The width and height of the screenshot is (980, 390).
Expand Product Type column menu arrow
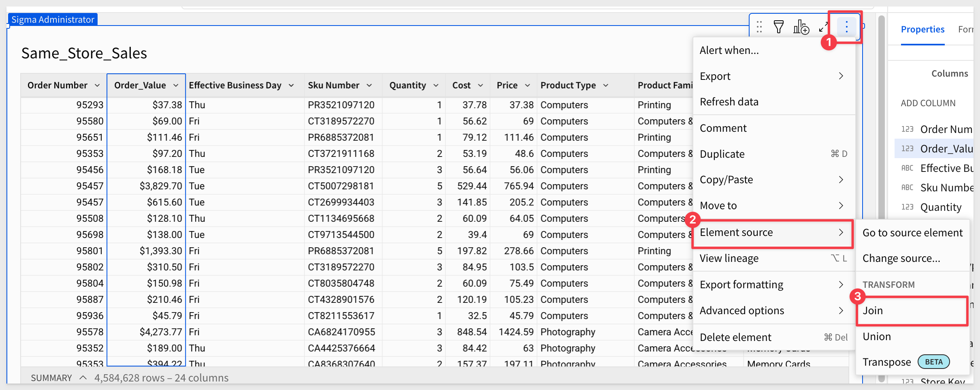[x=606, y=86]
